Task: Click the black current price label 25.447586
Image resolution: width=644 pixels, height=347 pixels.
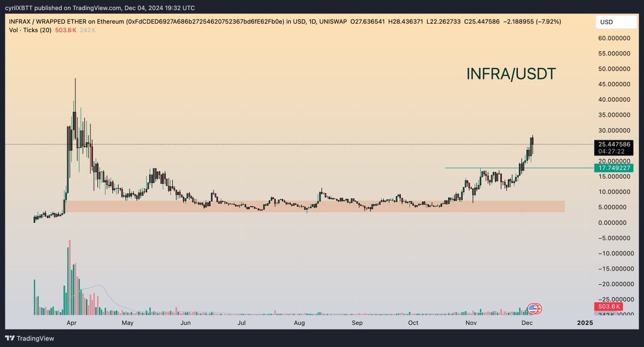Action: pyautogui.click(x=614, y=145)
